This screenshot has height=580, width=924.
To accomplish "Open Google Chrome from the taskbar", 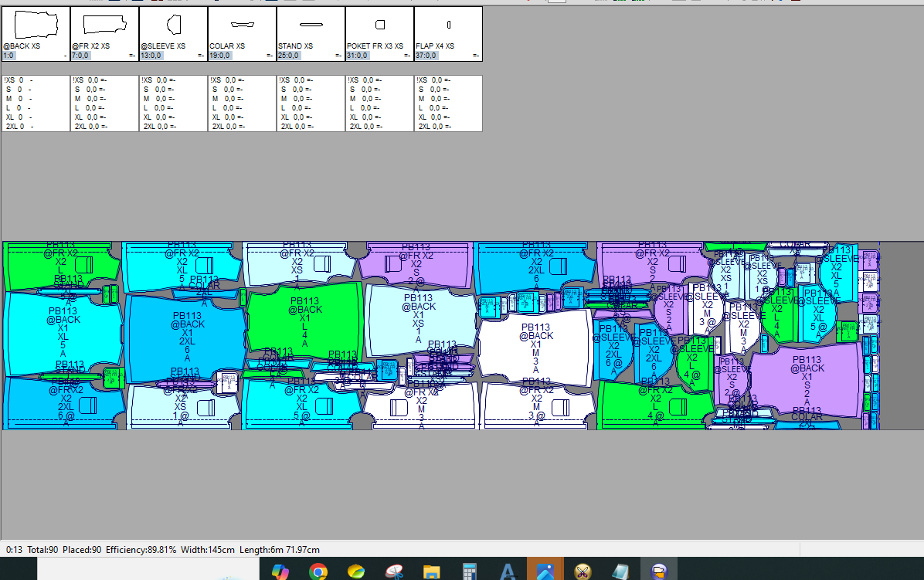I will pyautogui.click(x=318, y=572).
